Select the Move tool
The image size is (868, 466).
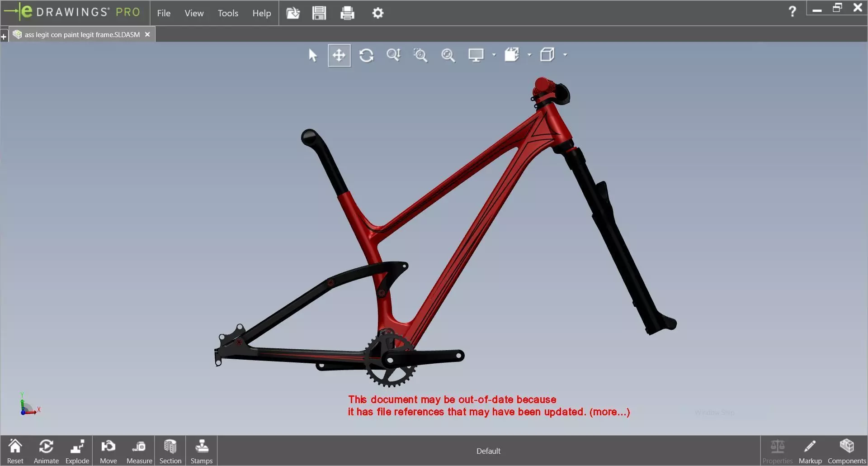[x=108, y=451]
